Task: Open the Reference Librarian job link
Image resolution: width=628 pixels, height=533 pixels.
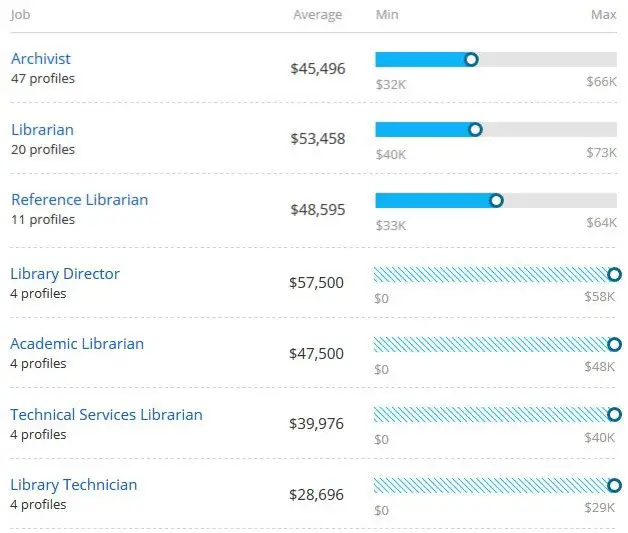Action: 79,200
